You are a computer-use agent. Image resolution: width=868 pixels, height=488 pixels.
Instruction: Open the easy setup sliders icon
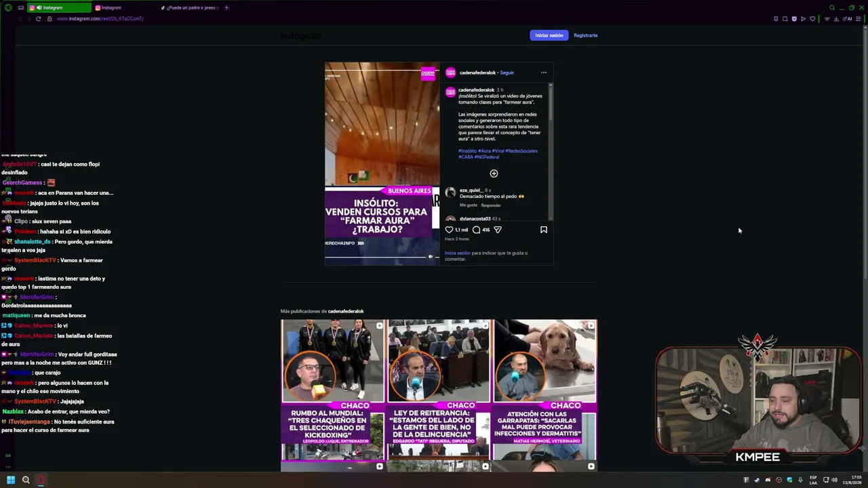point(859,19)
